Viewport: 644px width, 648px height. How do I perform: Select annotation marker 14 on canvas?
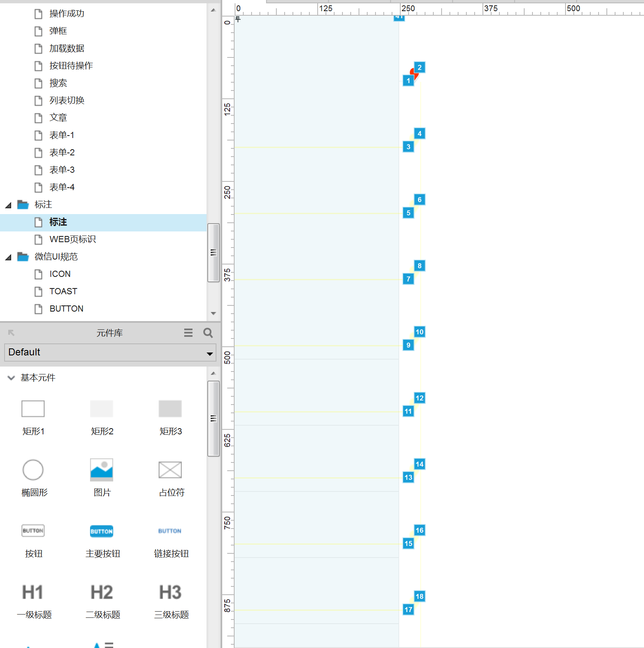(x=420, y=464)
